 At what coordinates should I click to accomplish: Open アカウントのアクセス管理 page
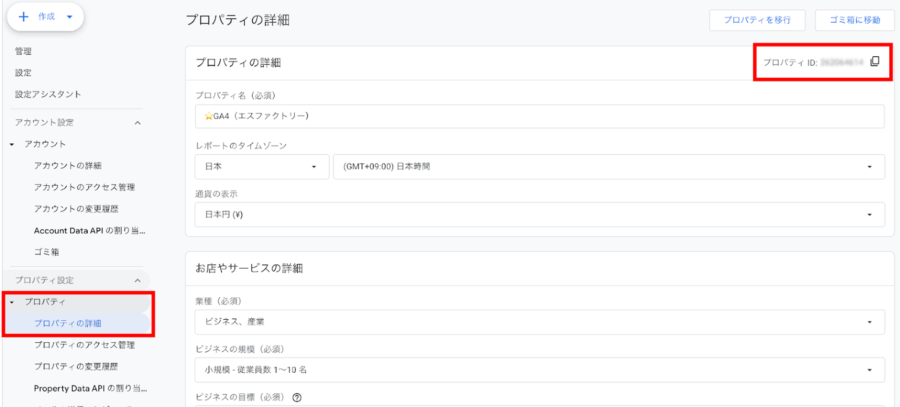[x=84, y=187]
